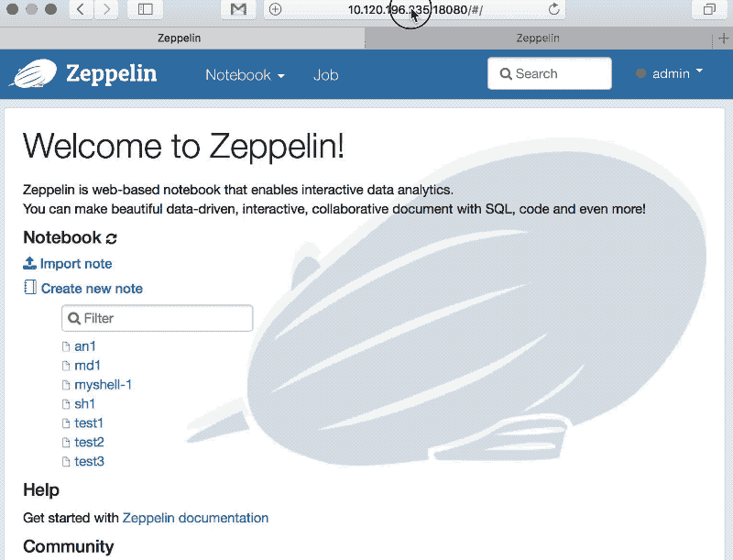Toggle the browser sidebar icon

click(146, 9)
